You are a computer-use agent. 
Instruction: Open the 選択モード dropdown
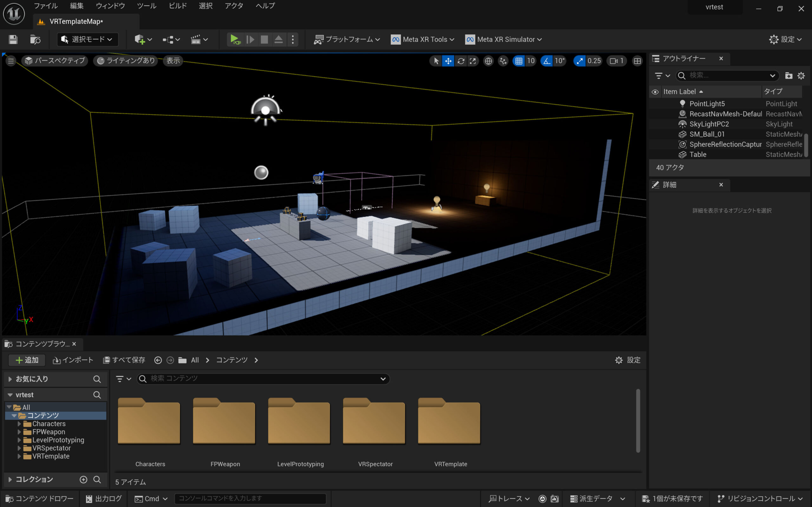[88, 40]
